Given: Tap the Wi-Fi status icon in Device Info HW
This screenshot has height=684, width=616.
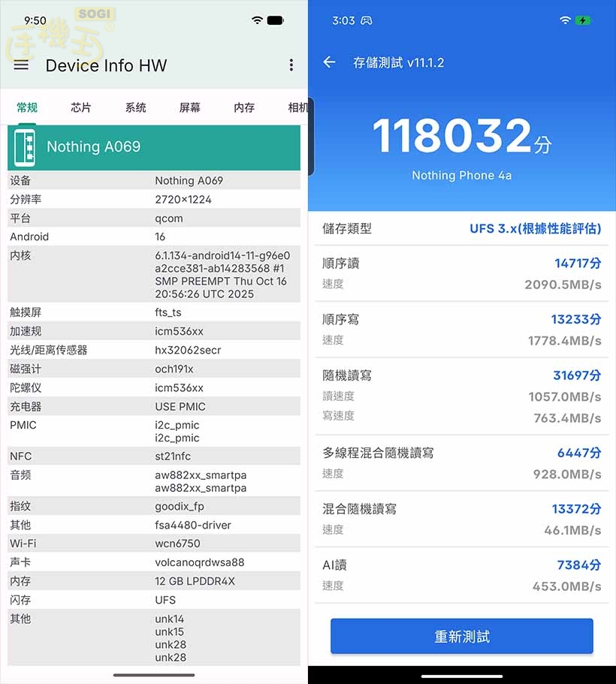Looking at the screenshot, I should pyautogui.click(x=257, y=20).
